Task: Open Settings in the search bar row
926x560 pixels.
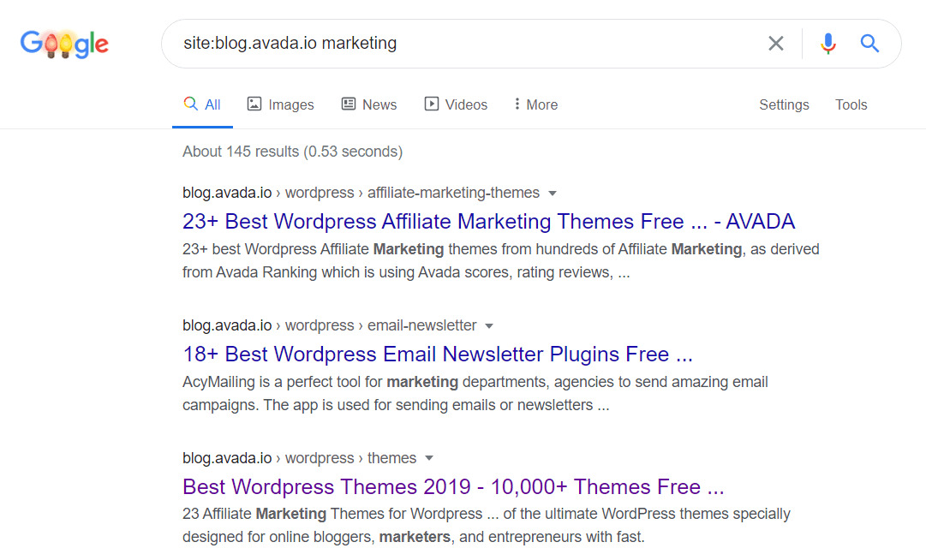Action: [x=784, y=104]
